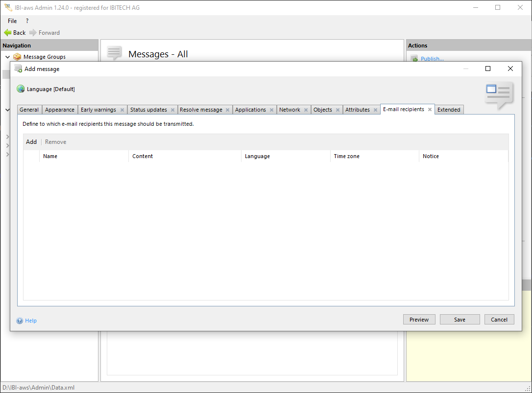Open the question mark help menu
Screen dimensions: 532x393
27,21
